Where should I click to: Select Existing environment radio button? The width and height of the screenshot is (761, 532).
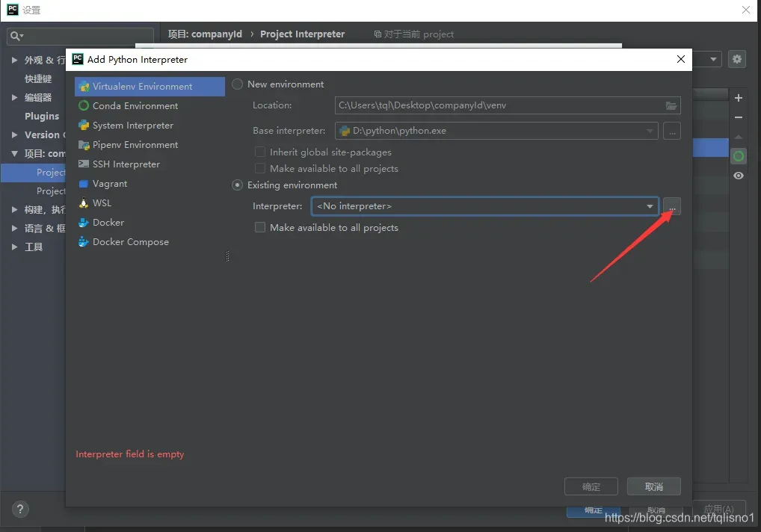point(237,185)
